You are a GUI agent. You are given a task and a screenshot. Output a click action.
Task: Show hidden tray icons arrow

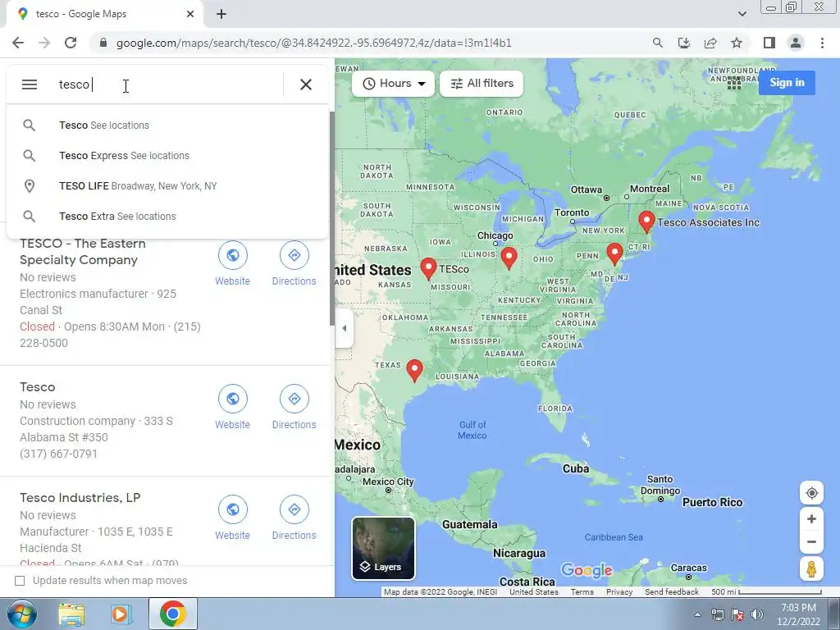coord(697,614)
